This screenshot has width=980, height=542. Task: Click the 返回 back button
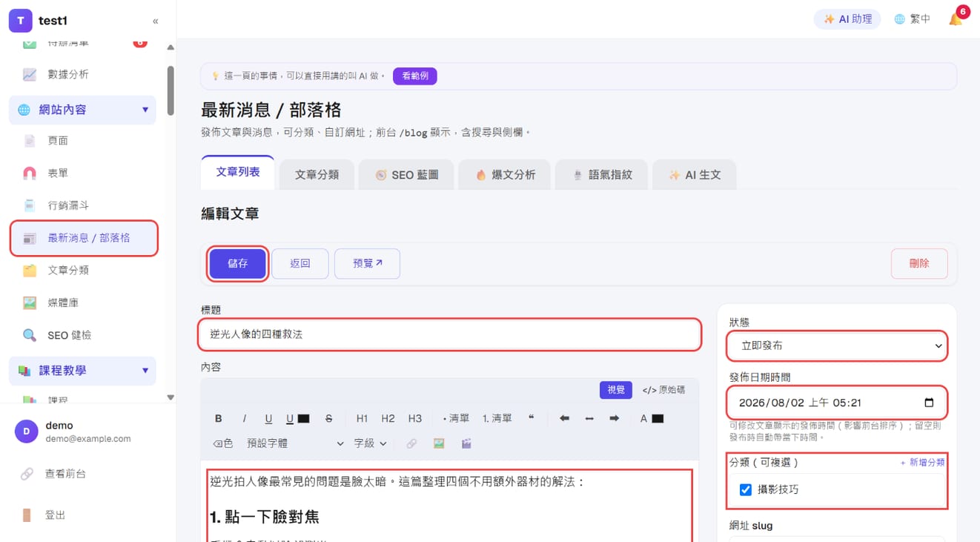click(299, 263)
